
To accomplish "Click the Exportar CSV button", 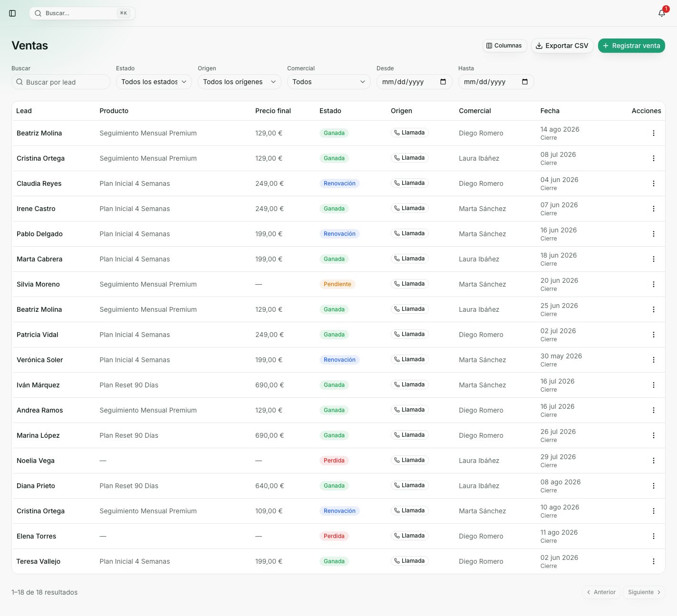I will [x=562, y=46].
